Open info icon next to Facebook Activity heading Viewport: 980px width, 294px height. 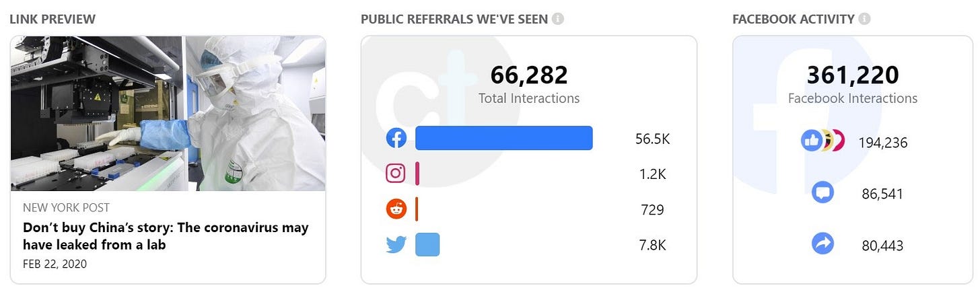click(865, 19)
